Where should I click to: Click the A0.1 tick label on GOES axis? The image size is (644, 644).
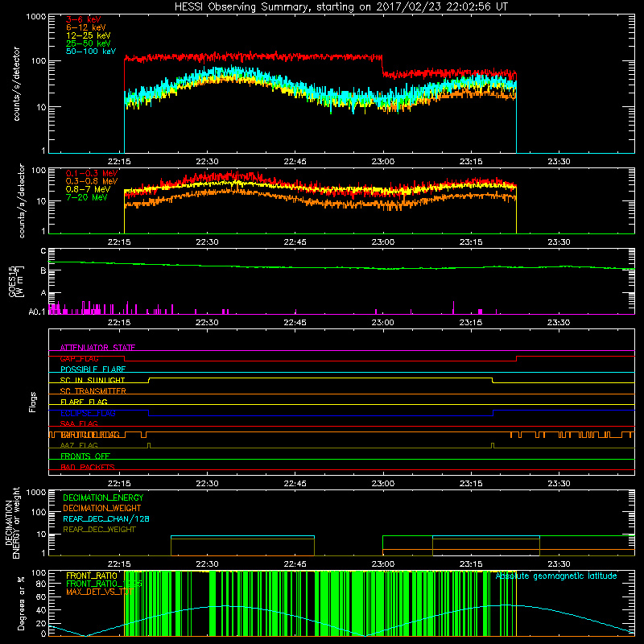pos(37,312)
